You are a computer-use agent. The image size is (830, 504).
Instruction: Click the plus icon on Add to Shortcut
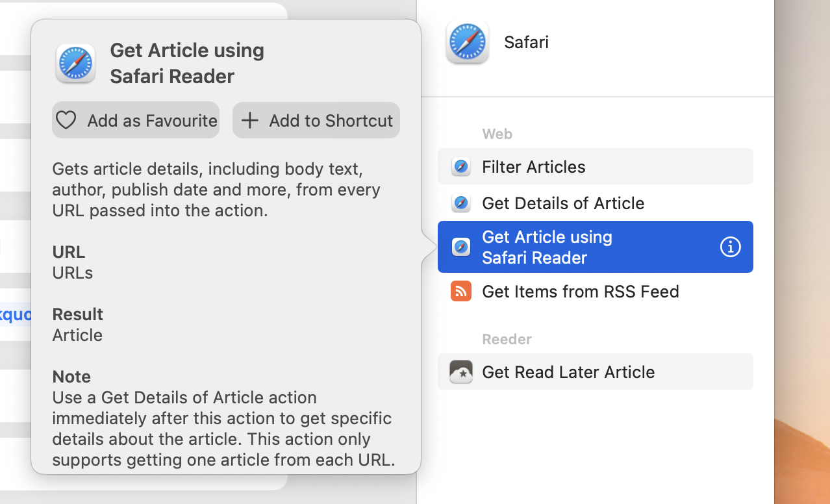click(x=249, y=120)
